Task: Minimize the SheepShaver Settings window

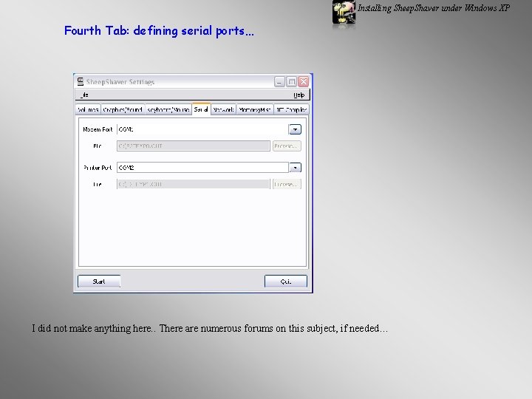Action: click(x=279, y=81)
